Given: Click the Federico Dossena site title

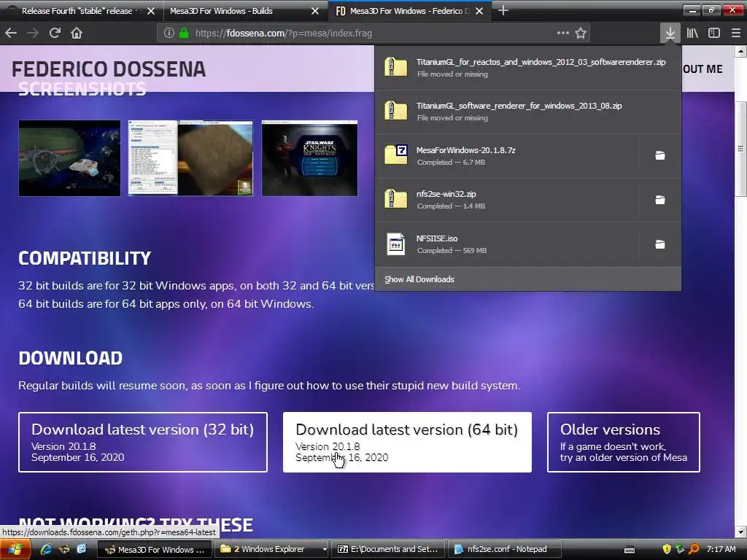Looking at the screenshot, I should (109, 69).
